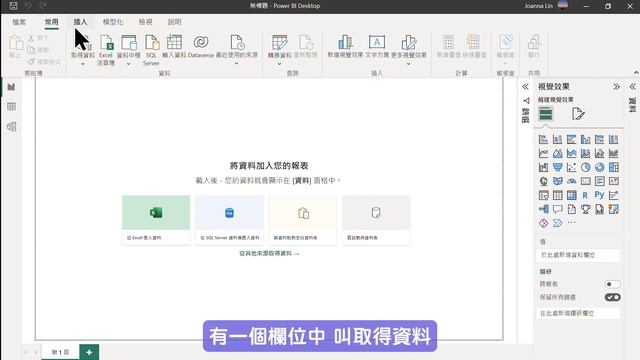
Task: Select the Python (Py) visual
Action: click(x=599, y=195)
